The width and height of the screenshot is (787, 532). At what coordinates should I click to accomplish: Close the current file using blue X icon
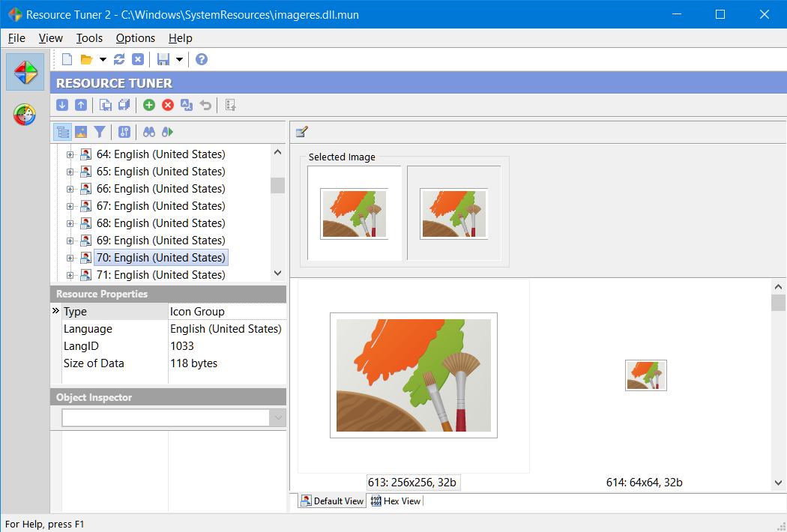click(x=138, y=59)
